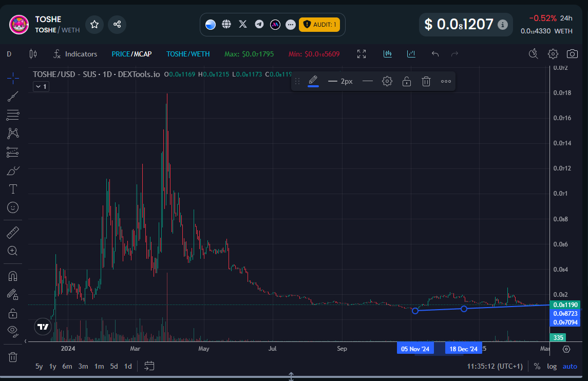Open the line style dropdown
588x381 pixels.
click(368, 81)
